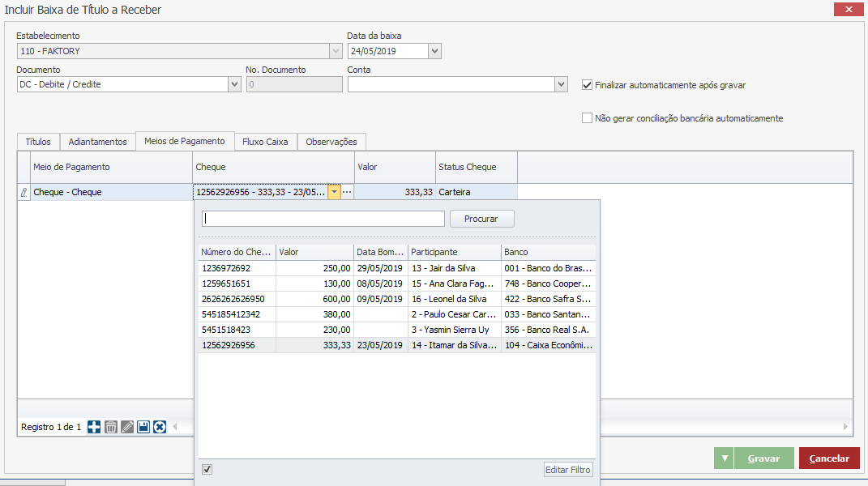The image size is (868, 486).
Task: Enable Não gerar conciliação bancária automaticamente
Action: (588, 118)
